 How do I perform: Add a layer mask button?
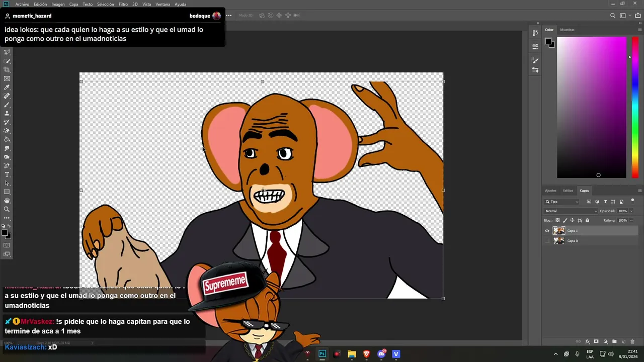596,342
